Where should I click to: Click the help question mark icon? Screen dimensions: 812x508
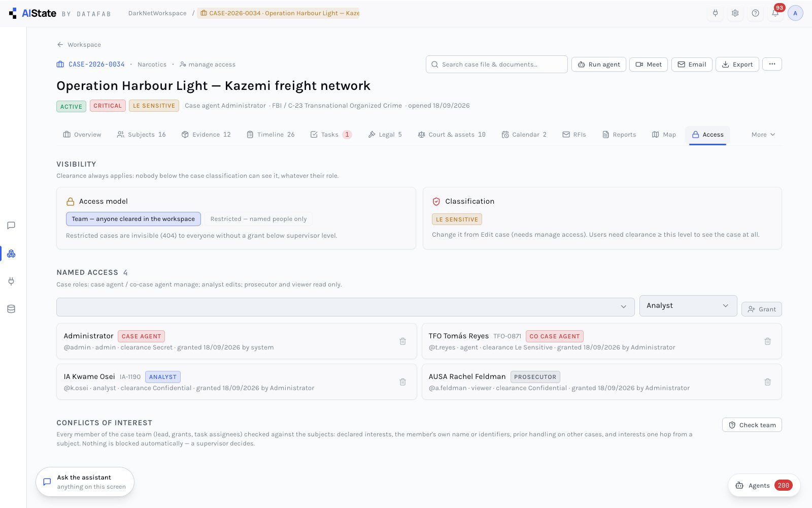755,13
